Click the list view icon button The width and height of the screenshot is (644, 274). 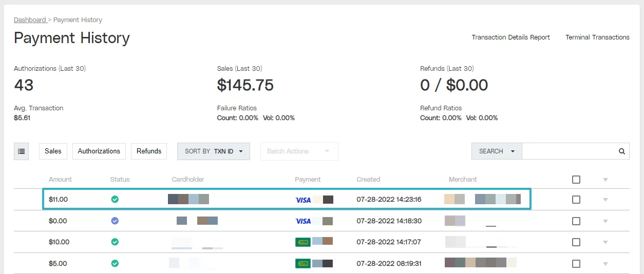click(x=21, y=151)
